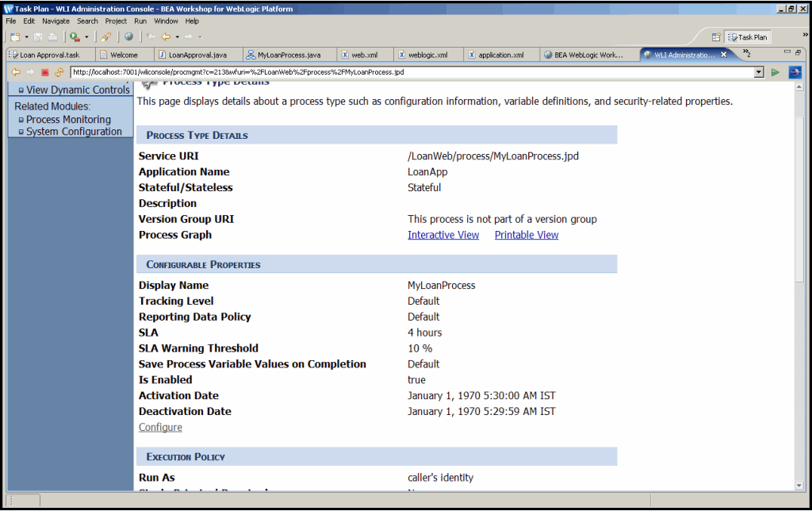Image resolution: width=812 pixels, height=511 pixels.
Task: Select the Task Plan perspective button
Action: pos(747,37)
